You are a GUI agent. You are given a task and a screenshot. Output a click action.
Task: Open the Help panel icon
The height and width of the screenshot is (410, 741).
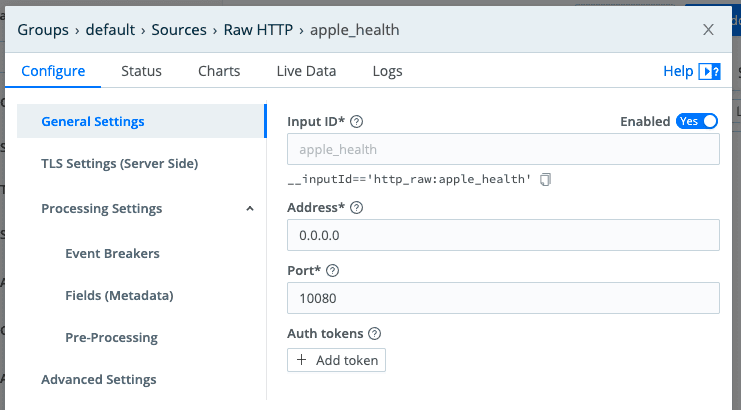(709, 71)
